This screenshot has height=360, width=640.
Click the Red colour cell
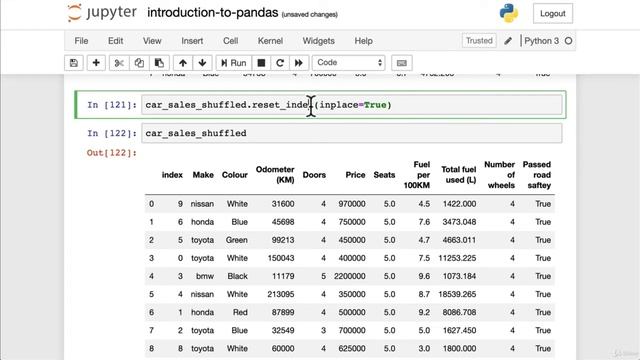click(240, 312)
